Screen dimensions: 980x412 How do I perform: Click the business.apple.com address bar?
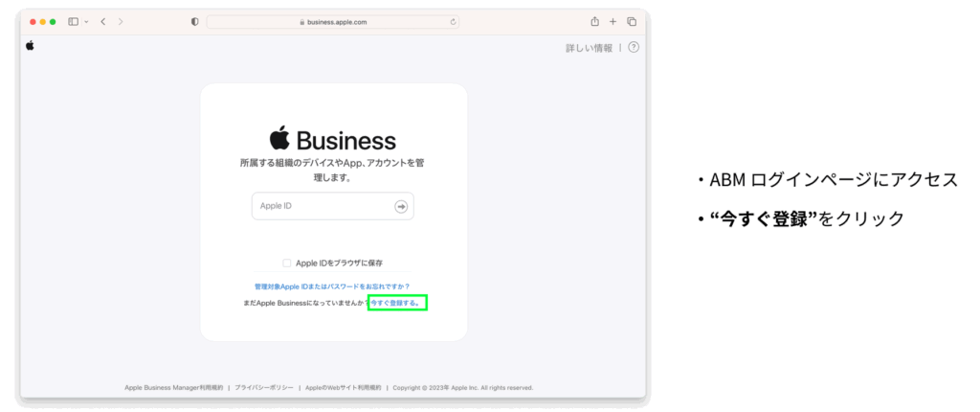[331, 21]
